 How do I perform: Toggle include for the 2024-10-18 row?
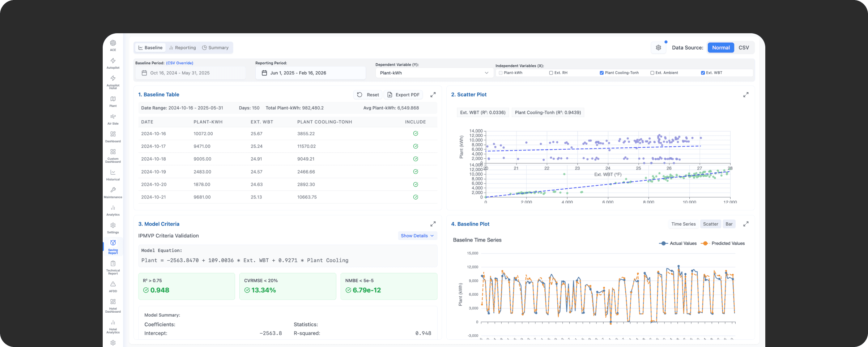[x=416, y=159]
